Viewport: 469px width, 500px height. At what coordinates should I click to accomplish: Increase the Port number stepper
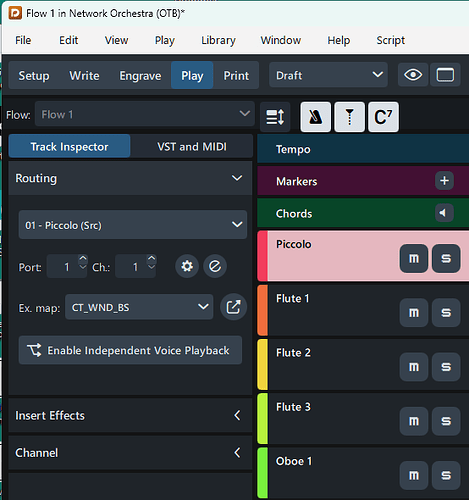coord(83,258)
